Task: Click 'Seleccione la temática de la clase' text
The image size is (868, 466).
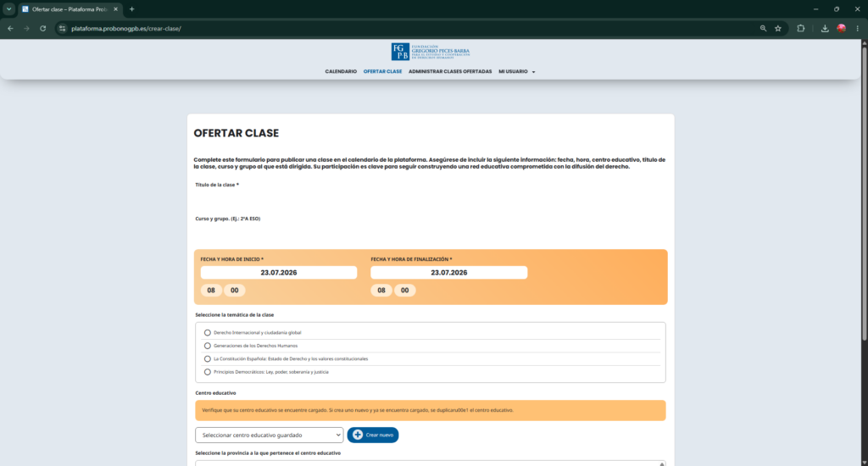Action: click(x=234, y=315)
